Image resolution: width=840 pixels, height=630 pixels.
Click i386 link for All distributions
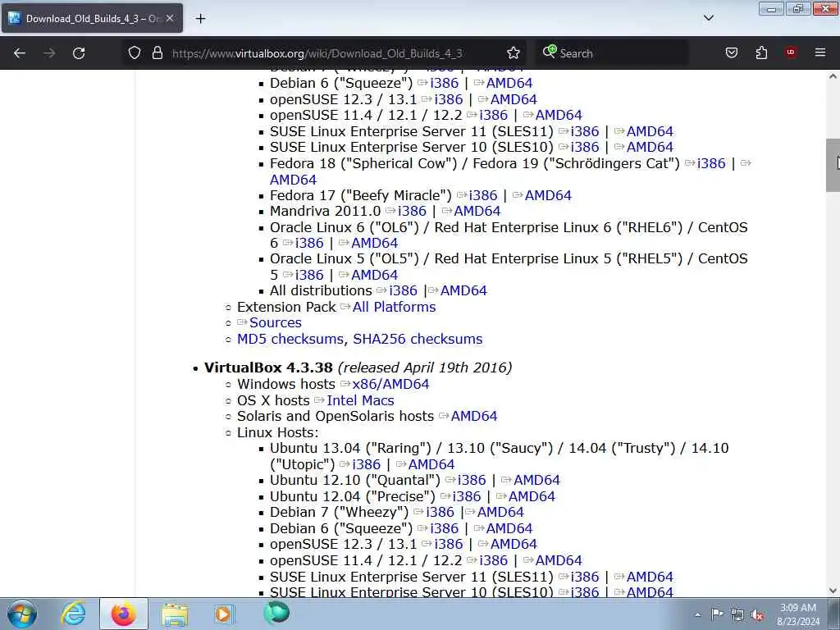[404, 291]
